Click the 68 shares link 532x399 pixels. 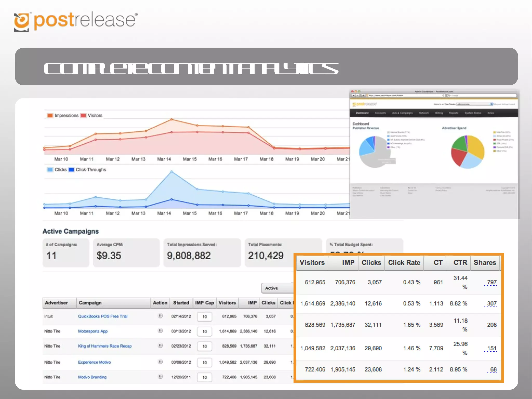click(x=493, y=369)
